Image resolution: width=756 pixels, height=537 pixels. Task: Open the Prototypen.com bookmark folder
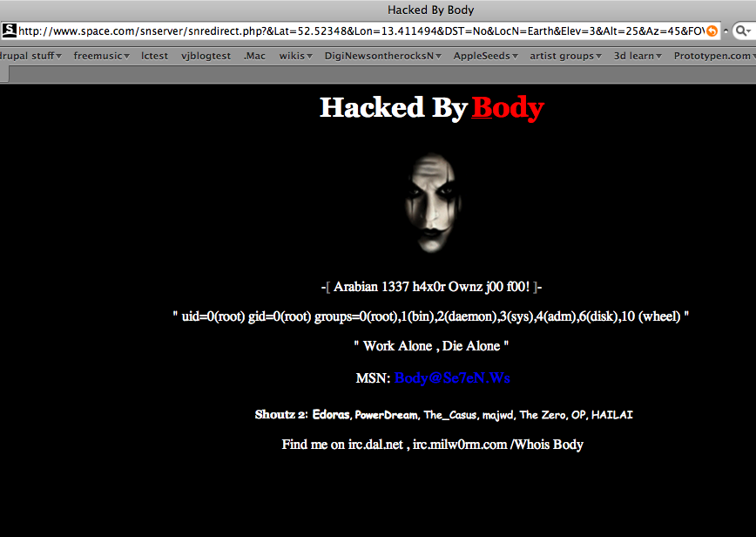[x=714, y=56]
